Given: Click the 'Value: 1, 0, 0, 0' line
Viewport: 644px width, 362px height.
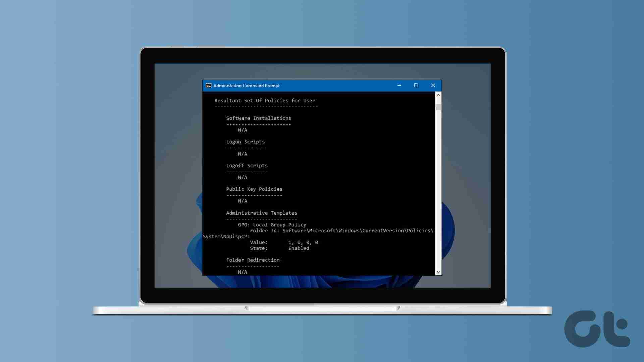Looking at the screenshot, I should pyautogui.click(x=284, y=242).
